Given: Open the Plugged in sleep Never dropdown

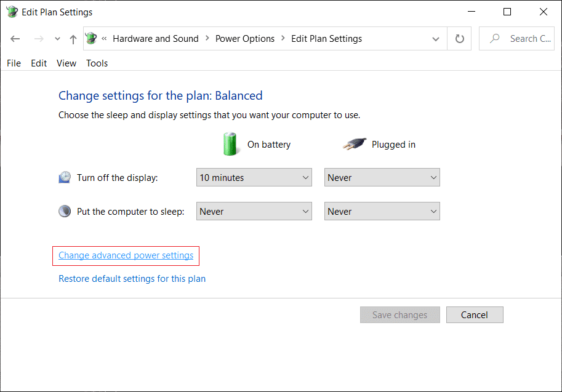Looking at the screenshot, I should (382, 211).
